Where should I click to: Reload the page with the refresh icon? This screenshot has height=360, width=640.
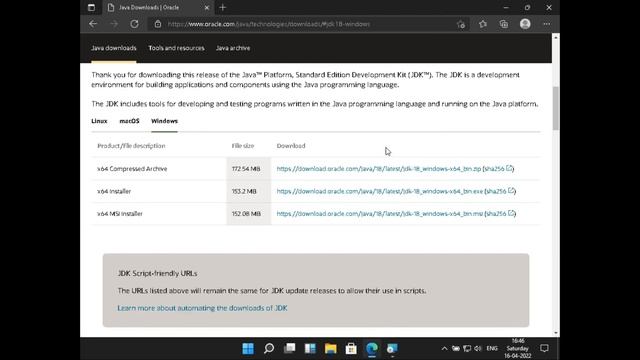(134, 24)
